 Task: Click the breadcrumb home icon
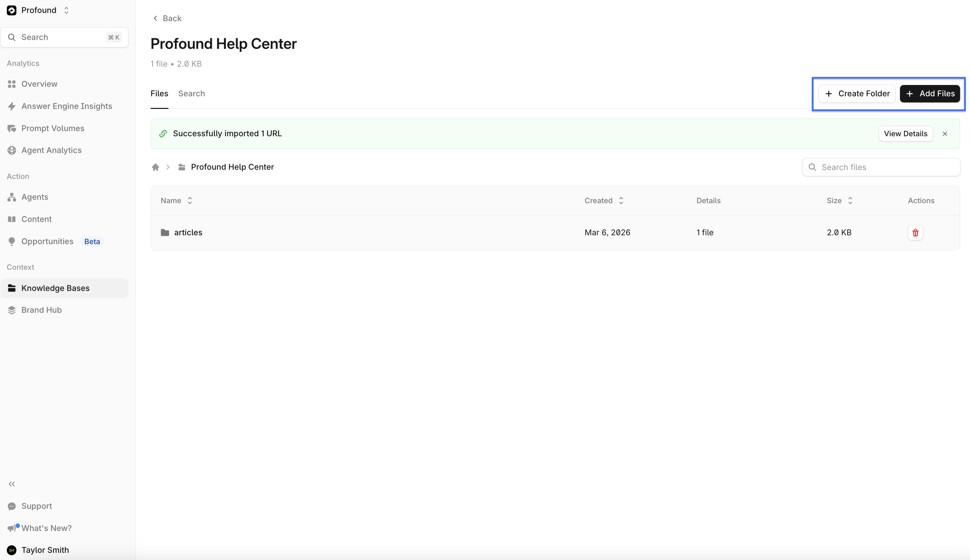(155, 167)
